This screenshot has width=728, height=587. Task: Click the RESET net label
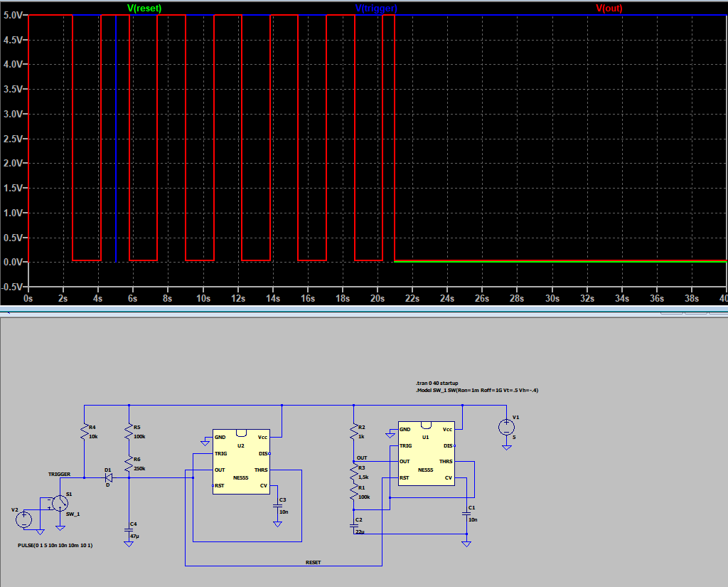tap(313, 562)
